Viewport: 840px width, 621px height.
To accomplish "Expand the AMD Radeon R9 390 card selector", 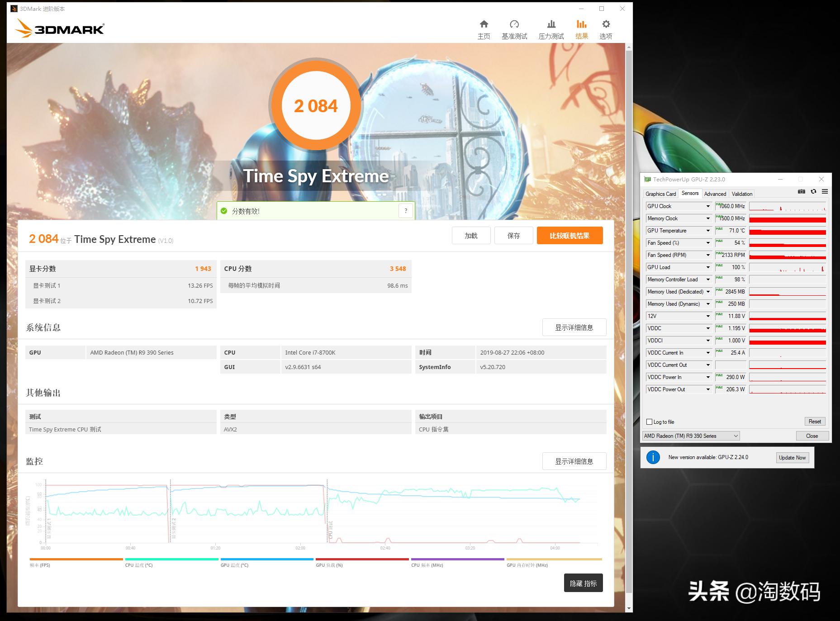I will coord(736,436).
